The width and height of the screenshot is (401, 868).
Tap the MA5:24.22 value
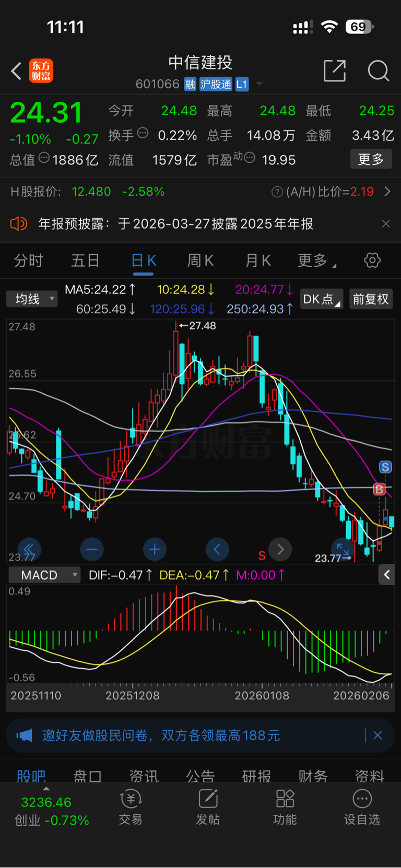coord(100,289)
